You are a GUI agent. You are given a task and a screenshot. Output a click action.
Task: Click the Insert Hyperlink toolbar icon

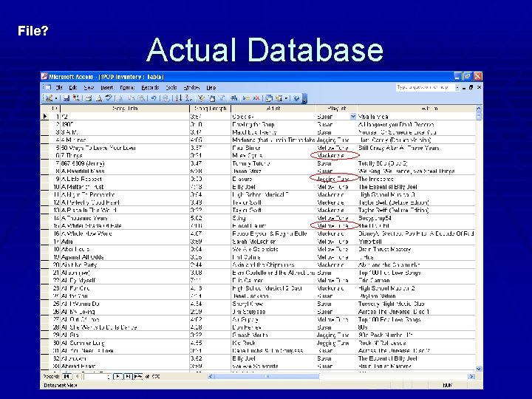166,98
